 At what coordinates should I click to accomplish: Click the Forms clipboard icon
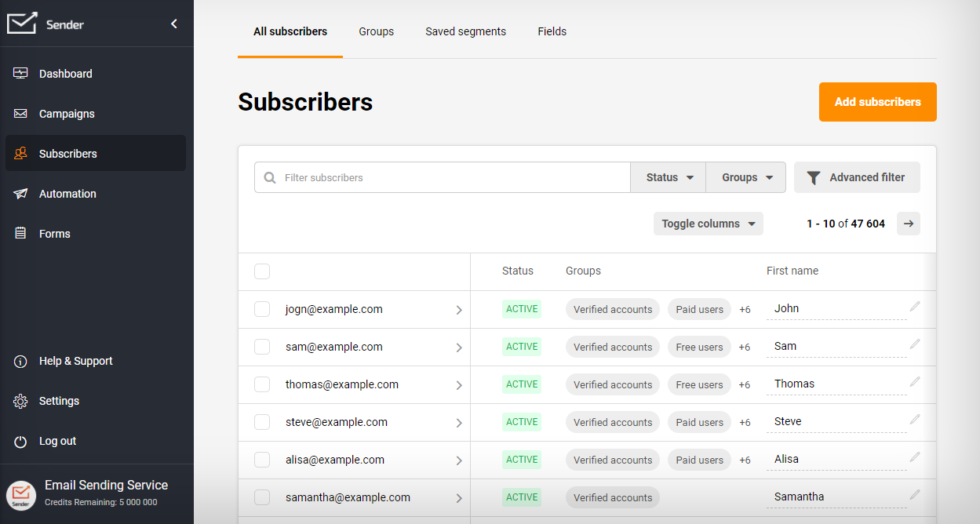21,234
